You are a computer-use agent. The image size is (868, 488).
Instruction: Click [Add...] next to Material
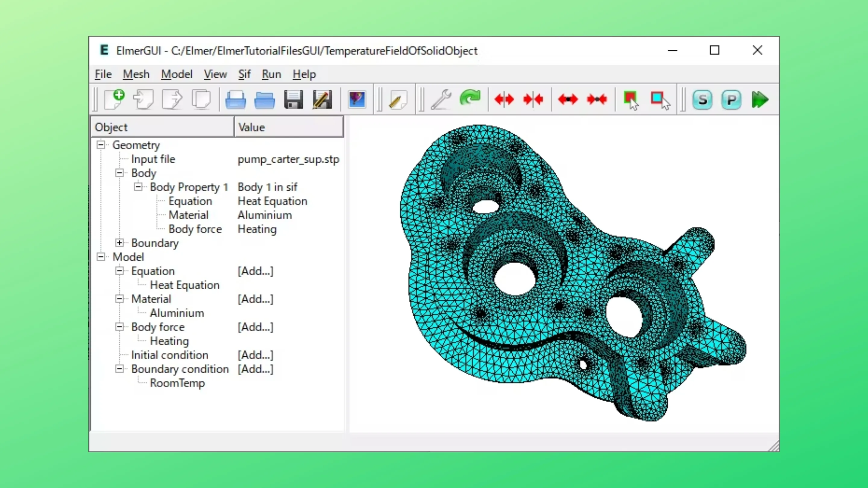coord(255,299)
